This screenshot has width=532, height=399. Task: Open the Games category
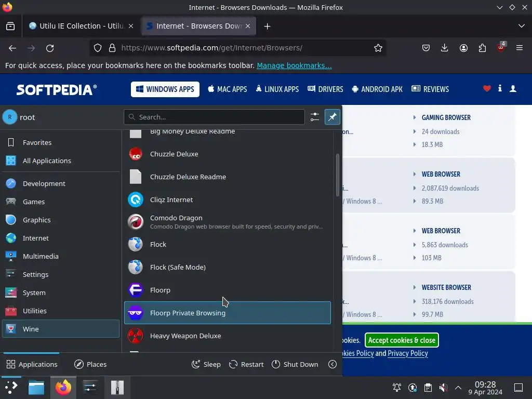pyautogui.click(x=61, y=202)
